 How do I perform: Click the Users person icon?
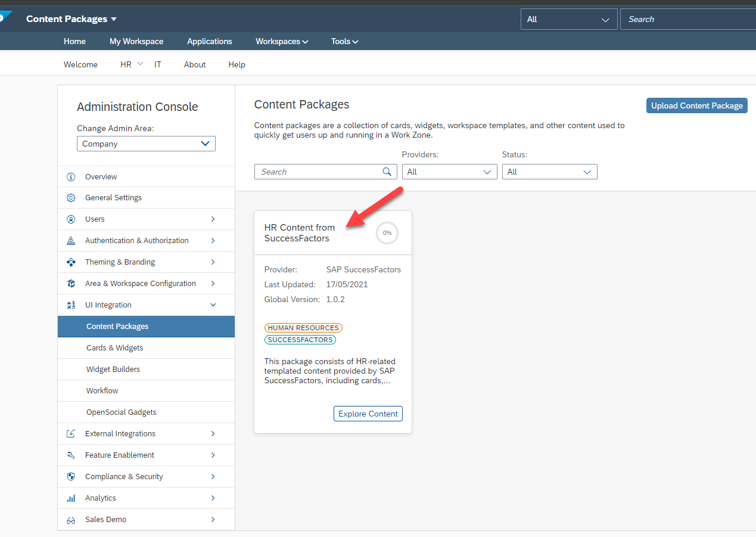pyautogui.click(x=71, y=219)
